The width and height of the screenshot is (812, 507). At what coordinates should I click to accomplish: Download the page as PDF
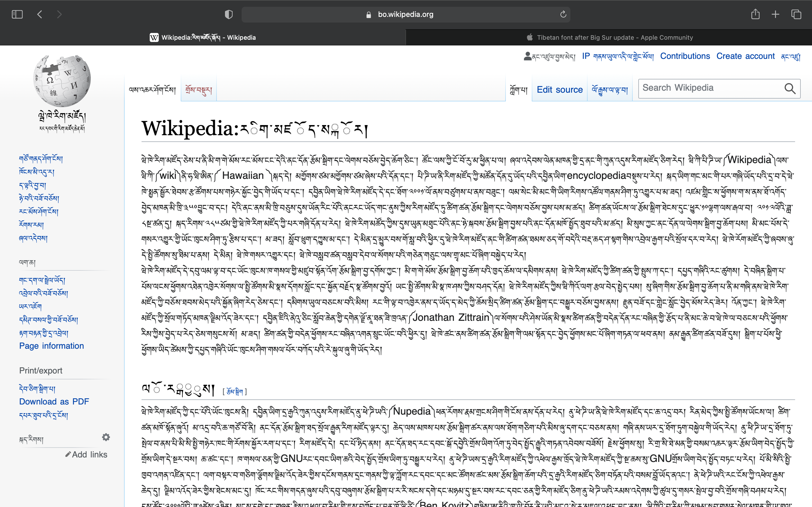54,401
